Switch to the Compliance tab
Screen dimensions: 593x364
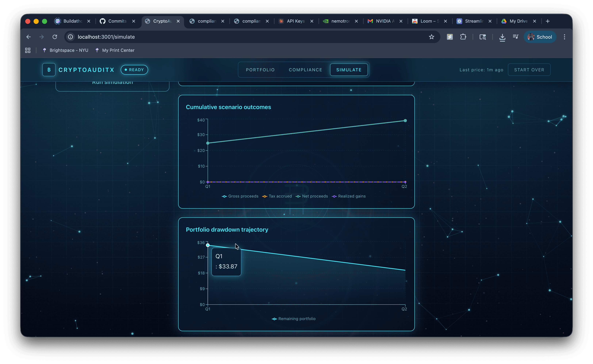point(305,70)
